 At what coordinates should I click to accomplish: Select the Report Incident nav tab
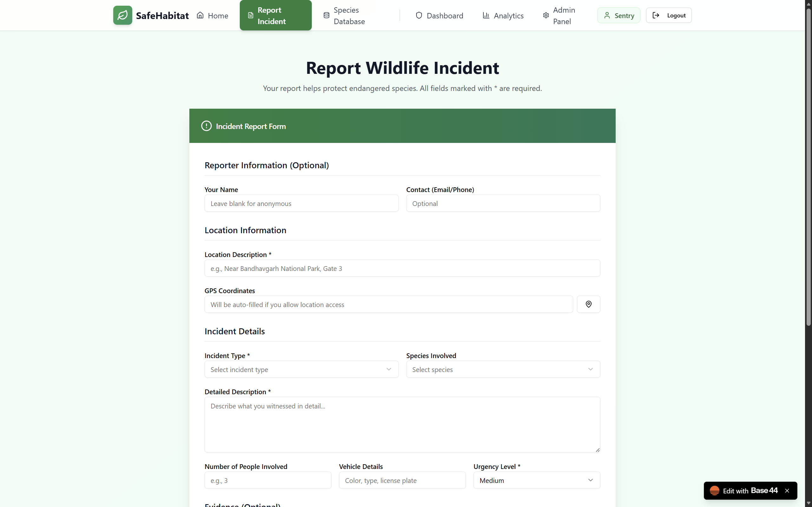pyautogui.click(x=275, y=16)
